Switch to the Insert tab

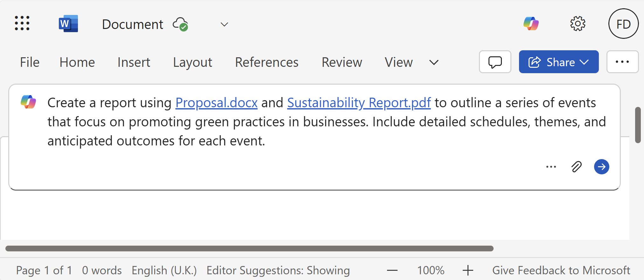coord(134,62)
